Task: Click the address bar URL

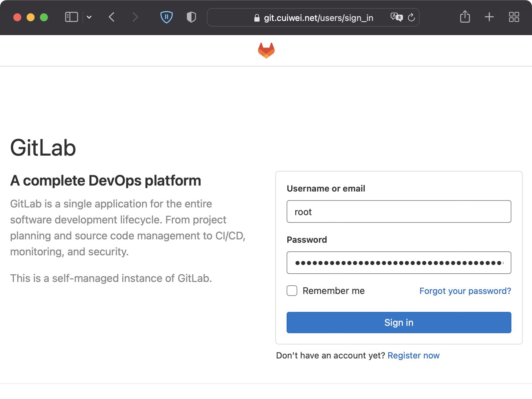Action: tap(319, 18)
